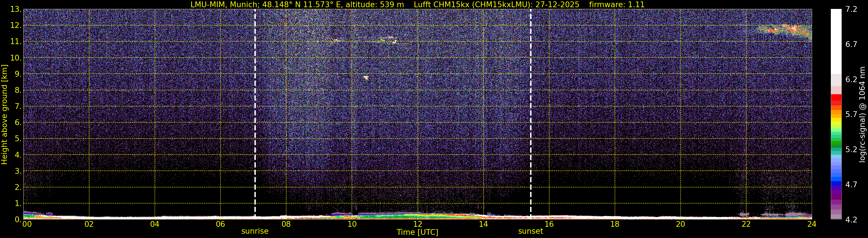Viewport: 868px width, 238px height.
Task: Click 'altitude: 539 m' in the title
Action: (x=375, y=5)
